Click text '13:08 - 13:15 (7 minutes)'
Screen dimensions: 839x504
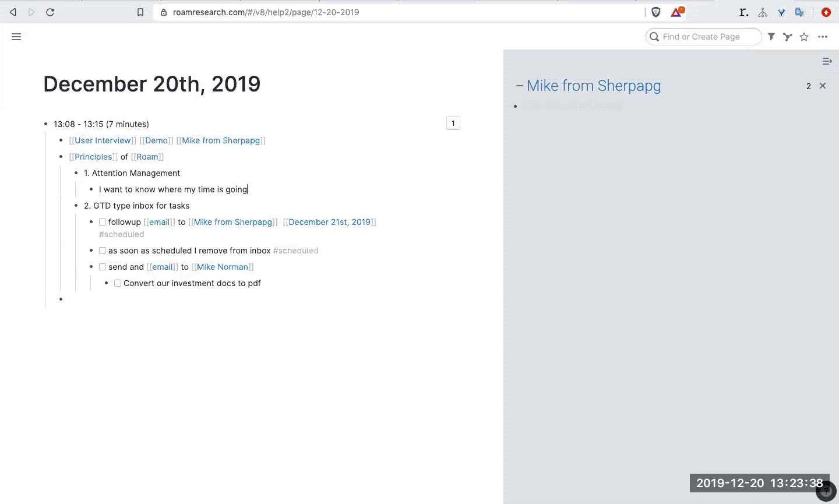click(x=101, y=124)
